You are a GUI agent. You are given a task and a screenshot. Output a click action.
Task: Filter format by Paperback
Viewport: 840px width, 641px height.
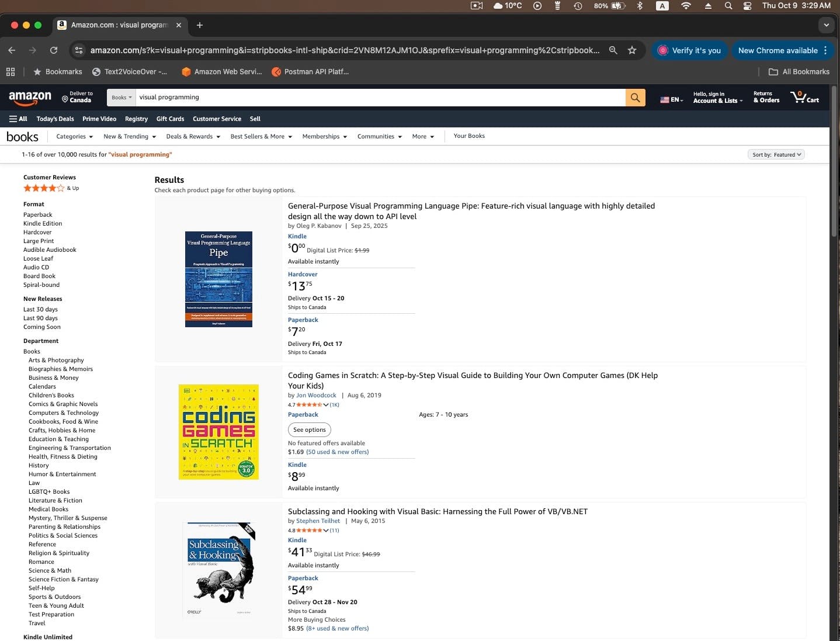point(37,214)
